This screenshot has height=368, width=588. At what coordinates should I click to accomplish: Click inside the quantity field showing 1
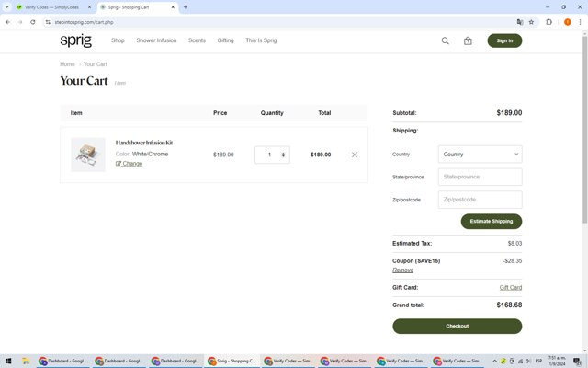[269, 155]
